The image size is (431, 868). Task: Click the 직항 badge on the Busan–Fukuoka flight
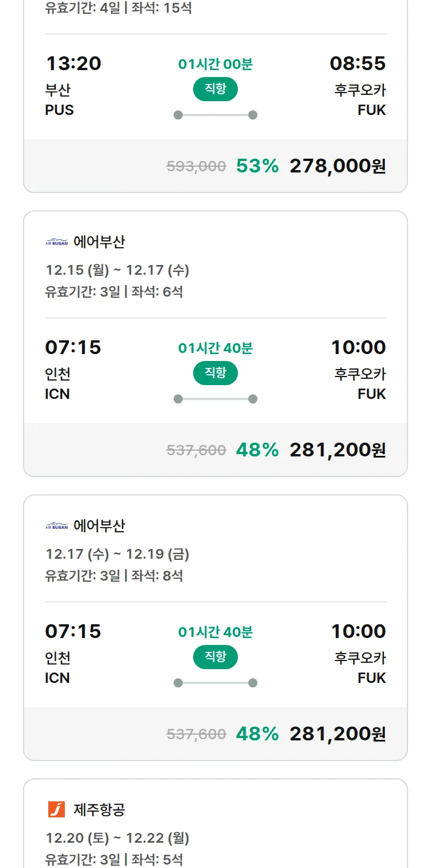(215, 89)
